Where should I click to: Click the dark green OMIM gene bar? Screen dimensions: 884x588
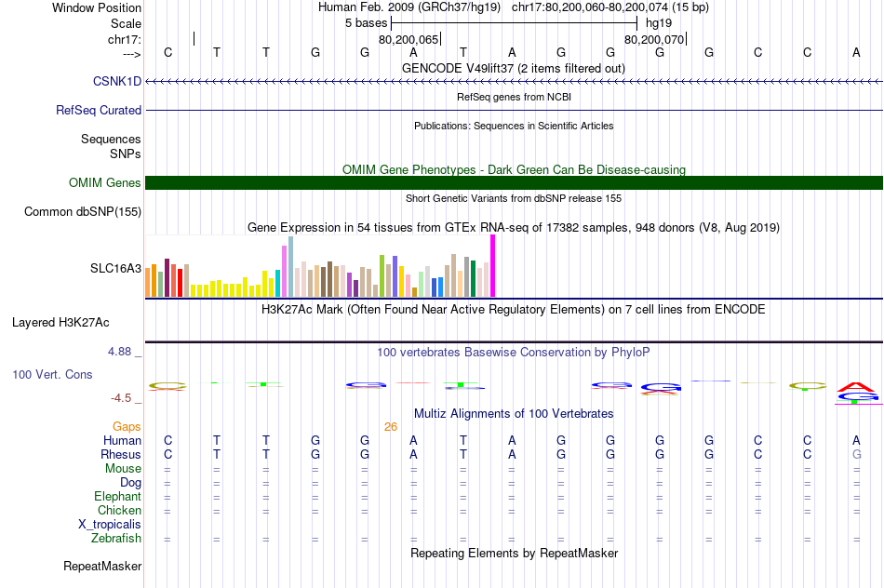tap(514, 182)
